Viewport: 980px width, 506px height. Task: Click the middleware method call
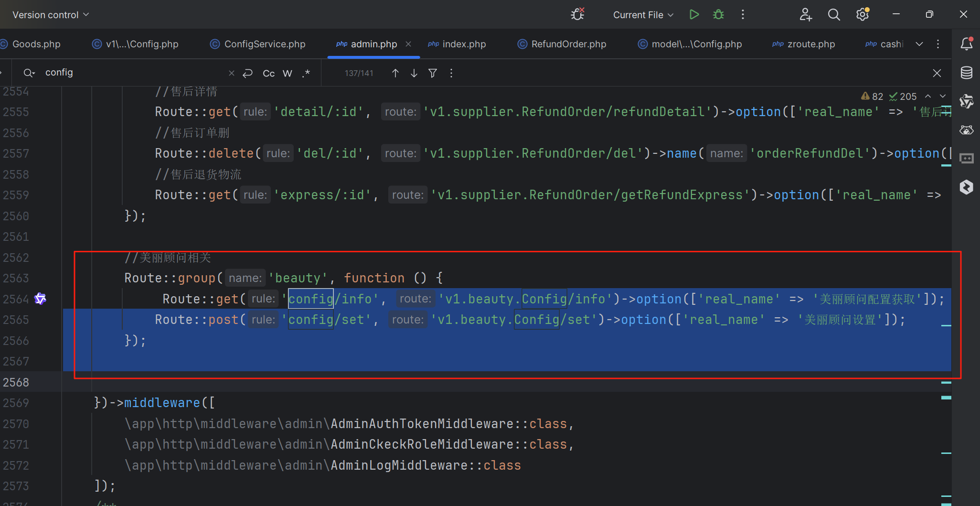[x=162, y=403]
